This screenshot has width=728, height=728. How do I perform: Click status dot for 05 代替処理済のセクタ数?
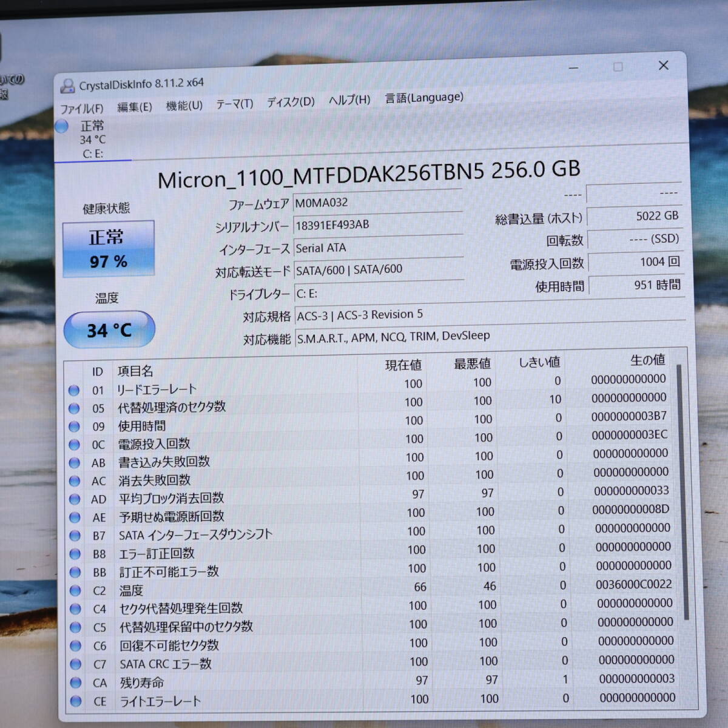[x=74, y=408]
